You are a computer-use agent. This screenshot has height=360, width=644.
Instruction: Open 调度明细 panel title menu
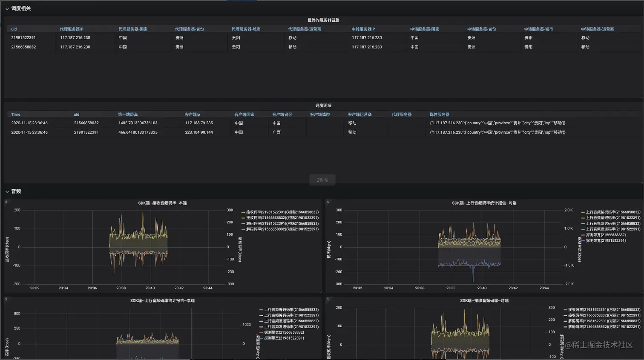[323, 106]
